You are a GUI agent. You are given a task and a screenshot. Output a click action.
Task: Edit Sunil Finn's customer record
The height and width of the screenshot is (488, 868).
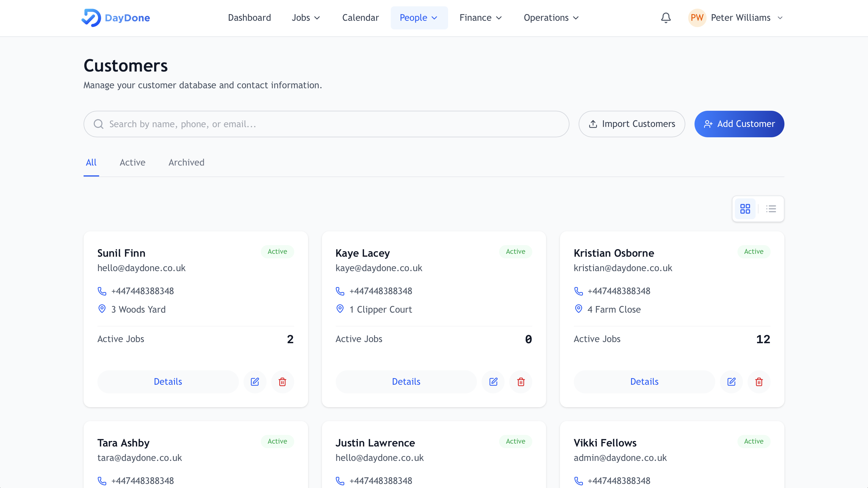[x=255, y=382]
